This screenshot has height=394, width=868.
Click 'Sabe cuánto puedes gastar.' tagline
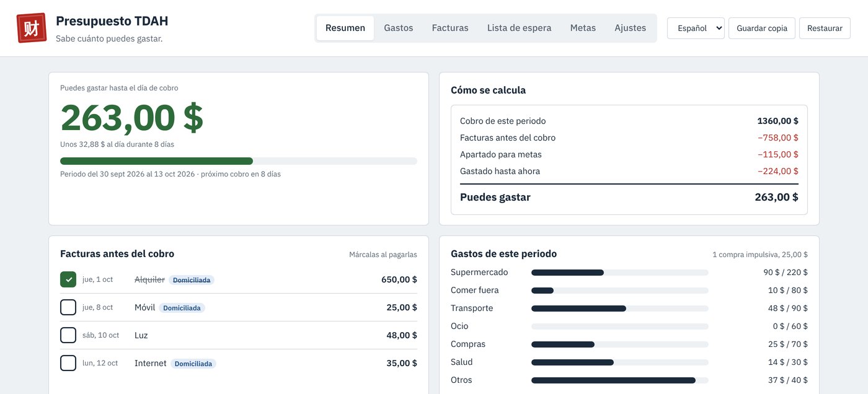[109, 38]
